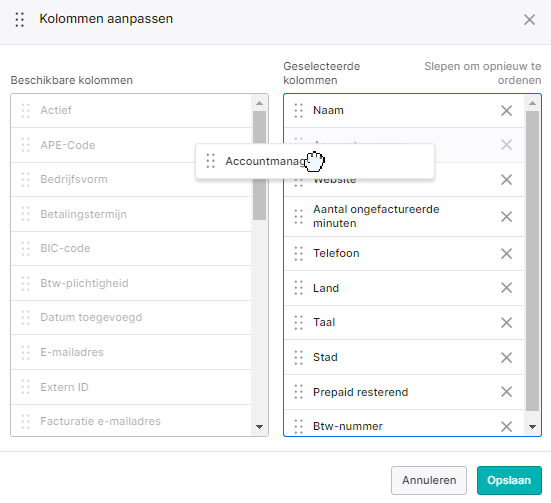
Task: Select the E-mailadres item in available columns
Action: coord(131,352)
